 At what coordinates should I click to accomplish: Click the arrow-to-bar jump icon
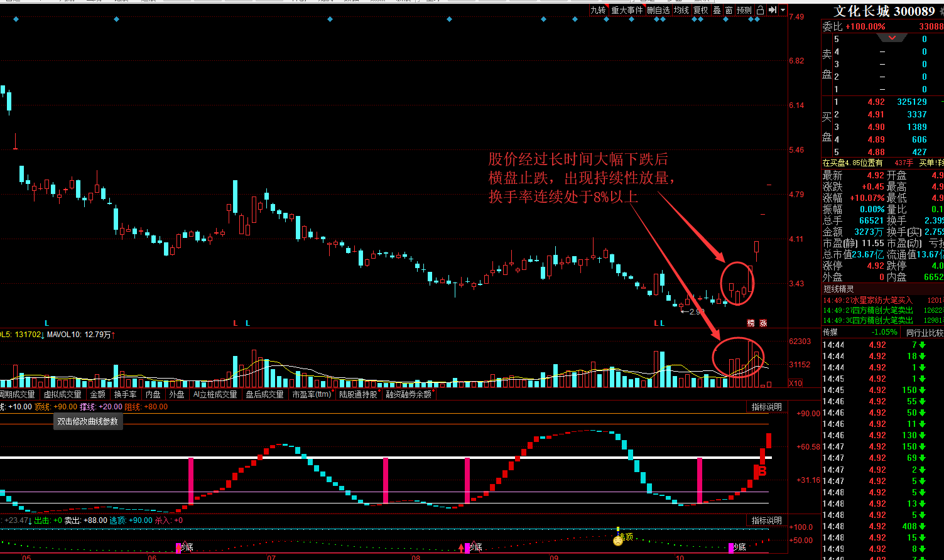pyautogui.click(x=773, y=10)
